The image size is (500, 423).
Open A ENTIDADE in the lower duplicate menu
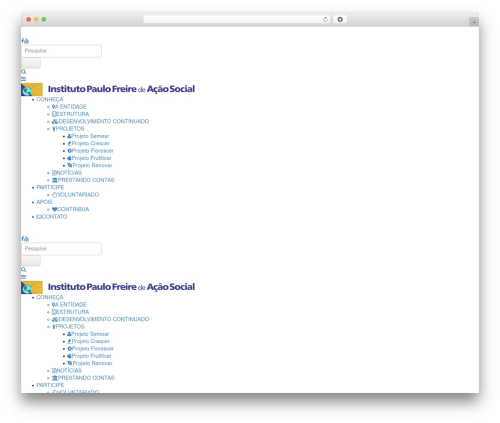tap(69, 305)
